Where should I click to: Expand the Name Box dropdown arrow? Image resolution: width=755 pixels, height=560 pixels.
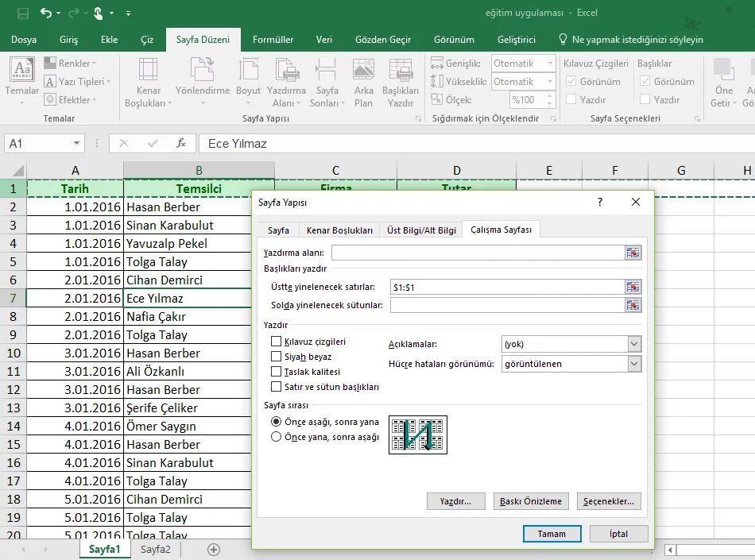76,143
